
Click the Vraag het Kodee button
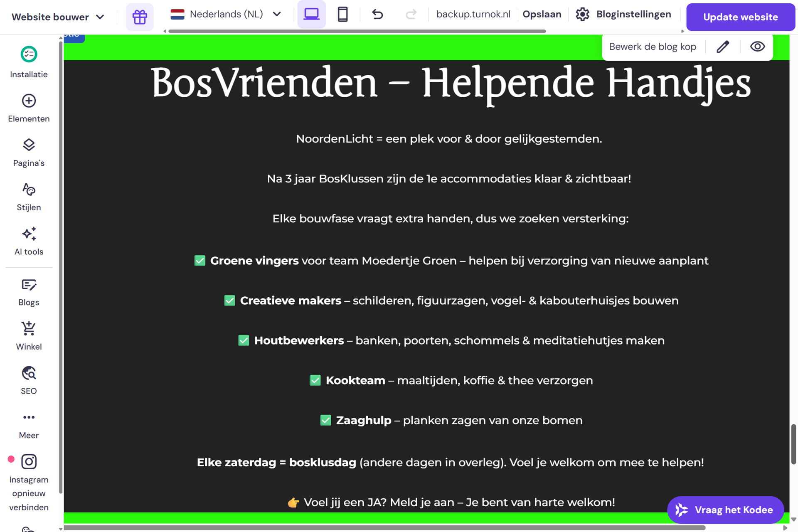[x=725, y=510]
